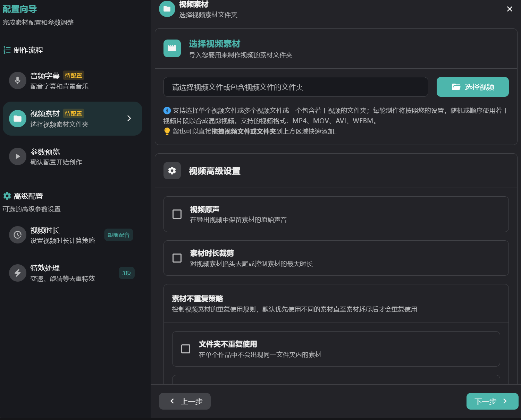Screen dimensions: 521x420
Task: Check the 素材时长裁剪 option
Action: click(x=177, y=258)
